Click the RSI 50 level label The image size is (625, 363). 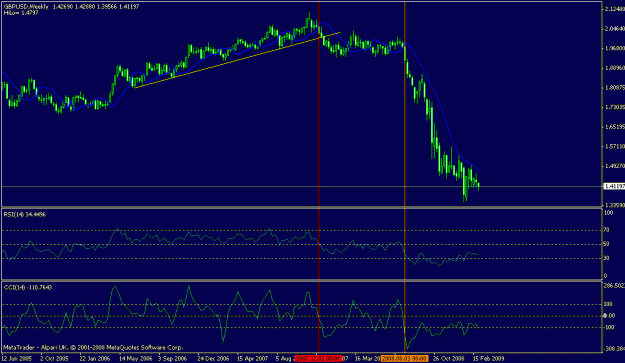click(607, 244)
